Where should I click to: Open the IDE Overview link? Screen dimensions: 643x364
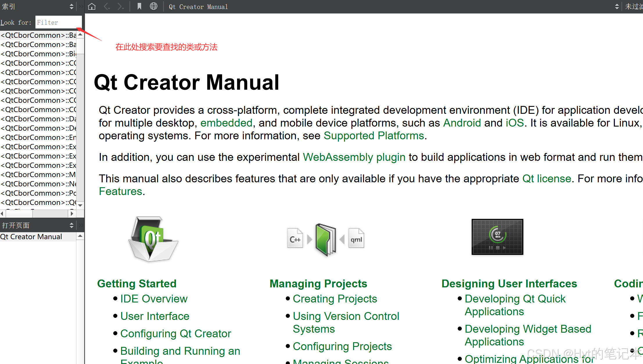pos(154,299)
